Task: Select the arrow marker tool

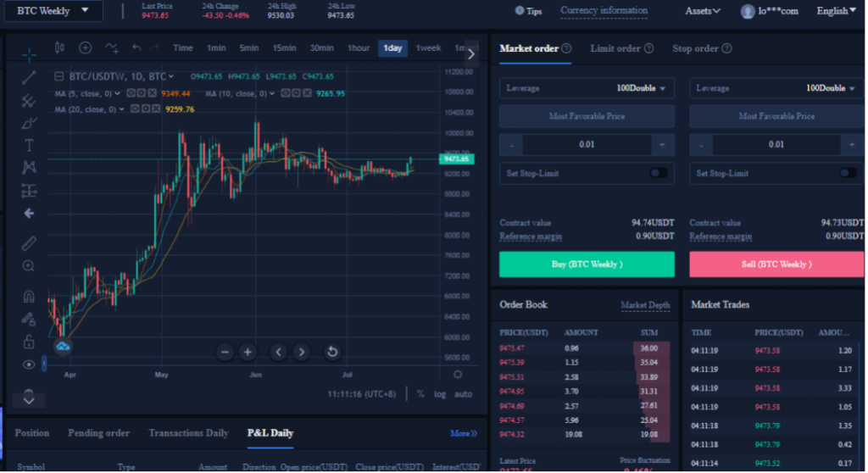Action: pyautogui.click(x=29, y=214)
